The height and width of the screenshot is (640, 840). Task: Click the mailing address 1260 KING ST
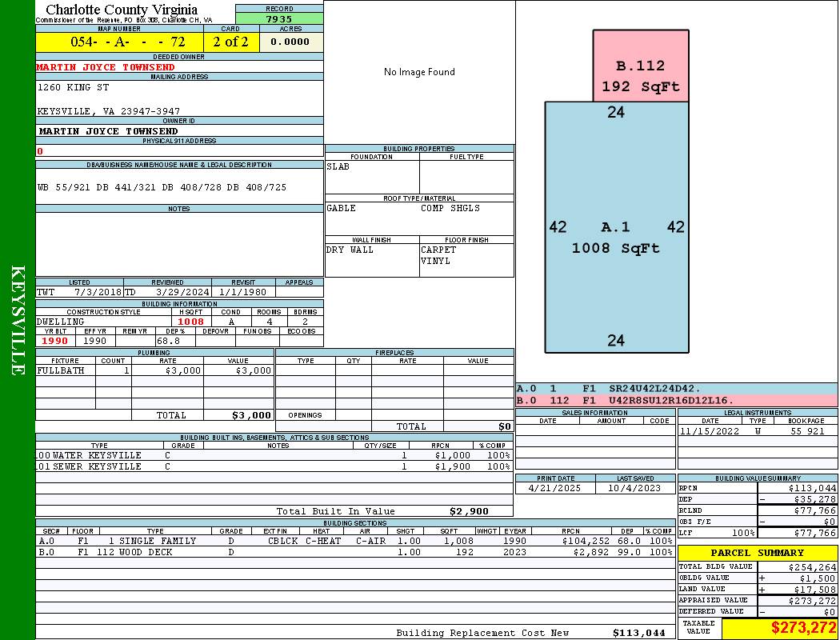(x=73, y=87)
